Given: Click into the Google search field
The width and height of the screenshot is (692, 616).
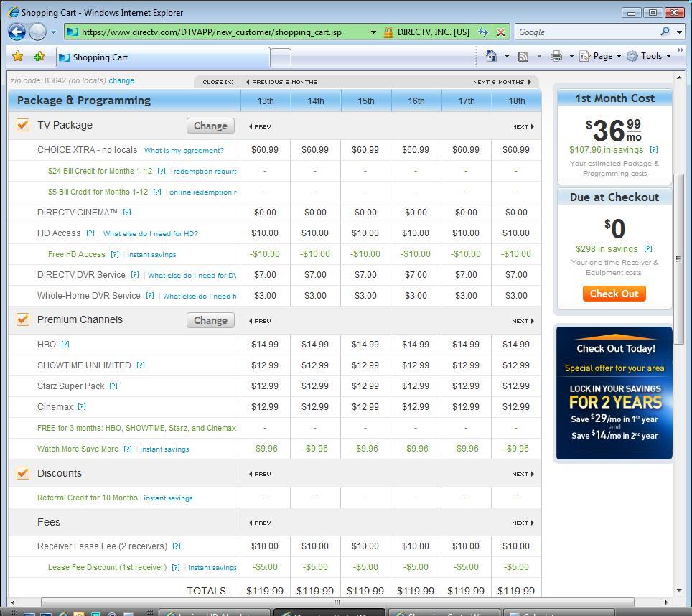Looking at the screenshot, I should (587, 32).
